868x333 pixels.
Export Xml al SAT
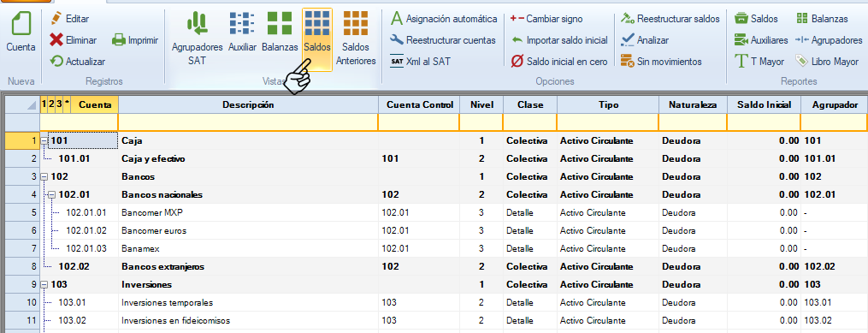pos(420,62)
